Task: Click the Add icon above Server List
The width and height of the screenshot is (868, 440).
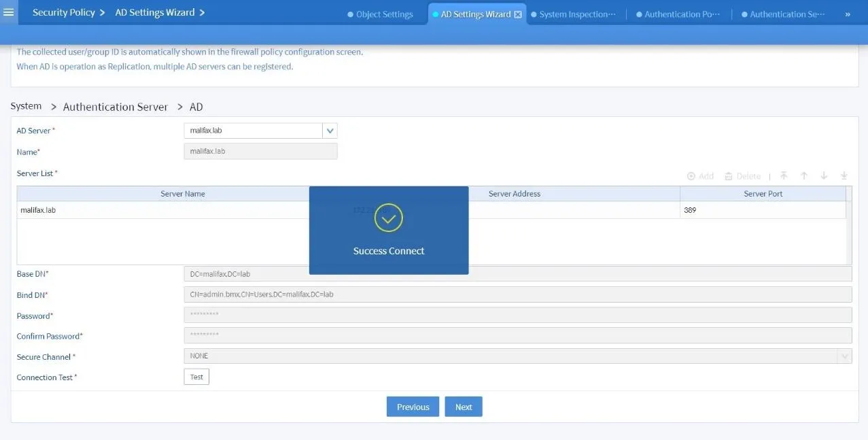Action: [x=699, y=175]
